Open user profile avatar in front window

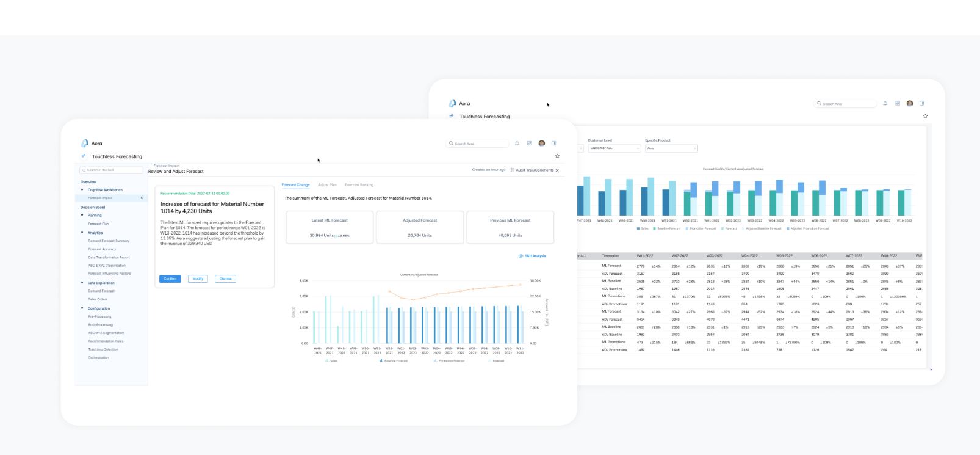542,144
